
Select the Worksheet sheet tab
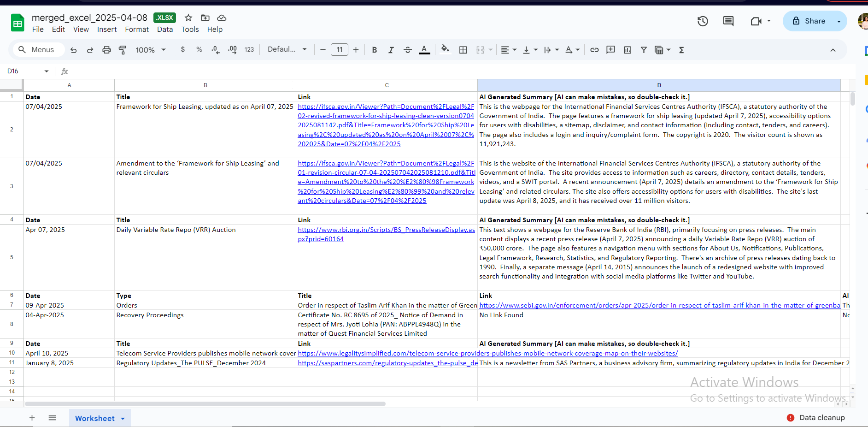(x=95, y=418)
